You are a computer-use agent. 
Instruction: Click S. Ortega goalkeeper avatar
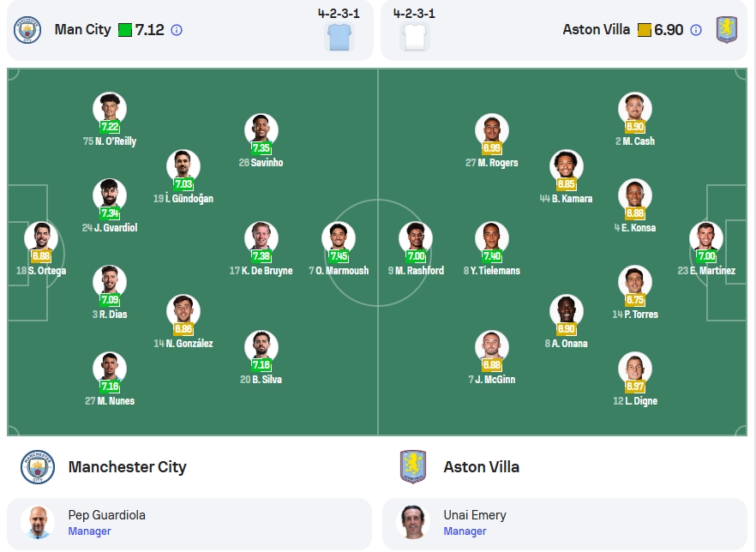tap(41, 238)
